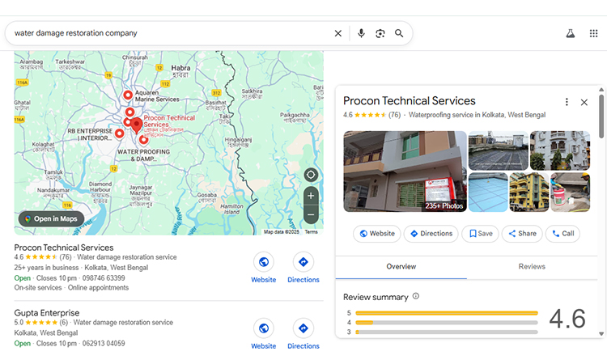607x364 pixels.
Task: Click the Directions button in the side panel
Action: pyautogui.click(x=431, y=234)
